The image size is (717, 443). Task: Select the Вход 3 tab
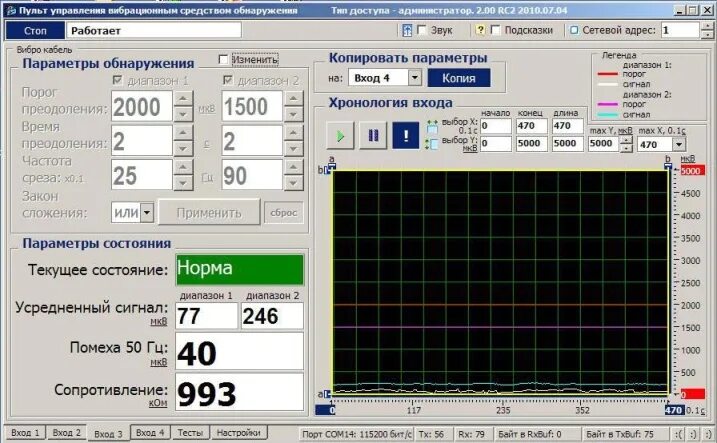(x=108, y=433)
